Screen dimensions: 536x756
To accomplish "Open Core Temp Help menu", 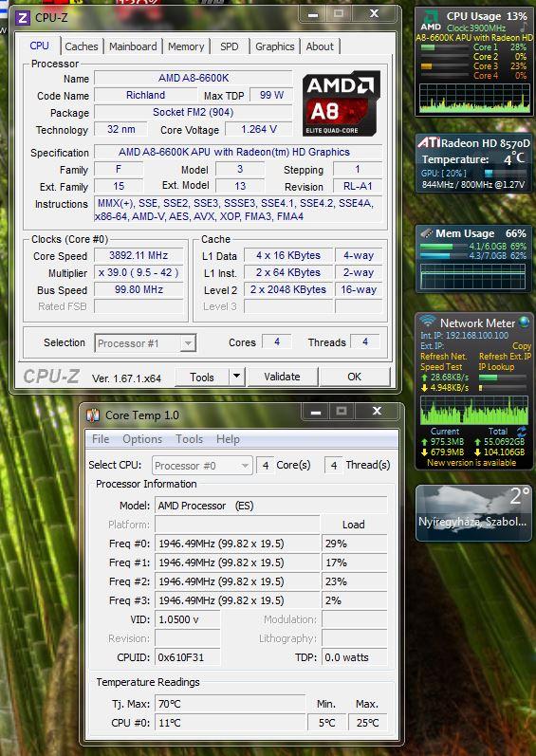I will click(228, 439).
